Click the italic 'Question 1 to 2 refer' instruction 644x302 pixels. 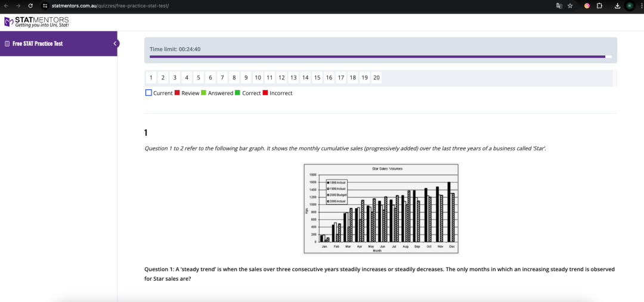pyautogui.click(x=345, y=148)
